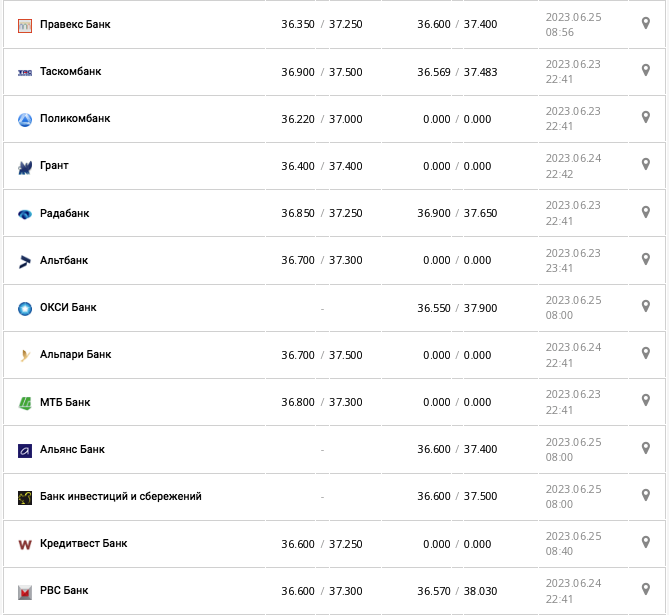The height and width of the screenshot is (615, 669).
Task: Open location marker for Альтбанк
Action: [646, 259]
